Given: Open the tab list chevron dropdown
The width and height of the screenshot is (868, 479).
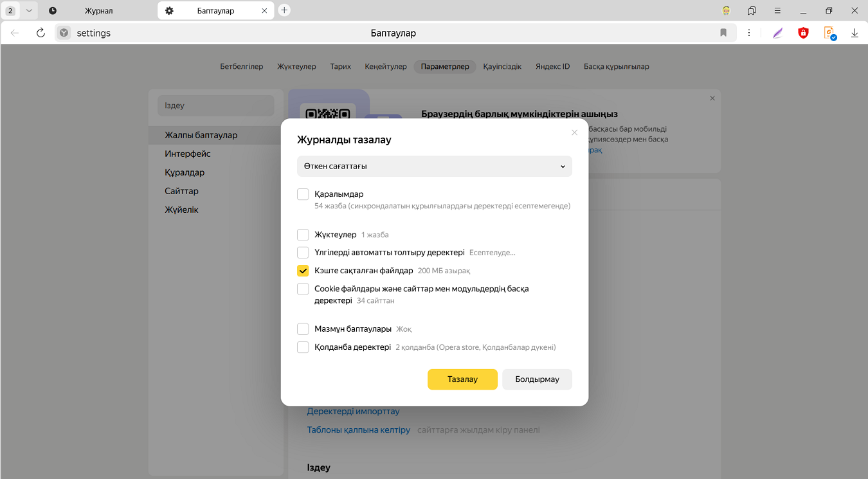Looking at the screenshot, I should (x=29, y=10).
